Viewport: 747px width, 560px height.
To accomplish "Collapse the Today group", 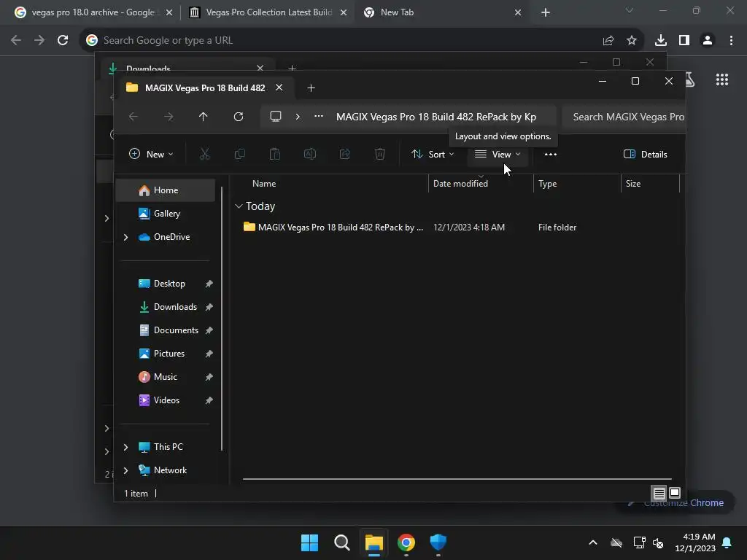I will (x=239, y=206).
